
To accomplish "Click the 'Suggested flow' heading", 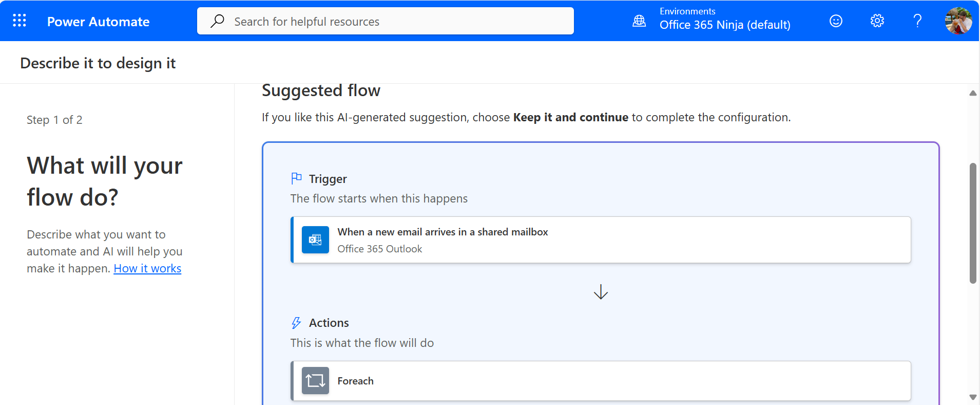I will [321, 90].
